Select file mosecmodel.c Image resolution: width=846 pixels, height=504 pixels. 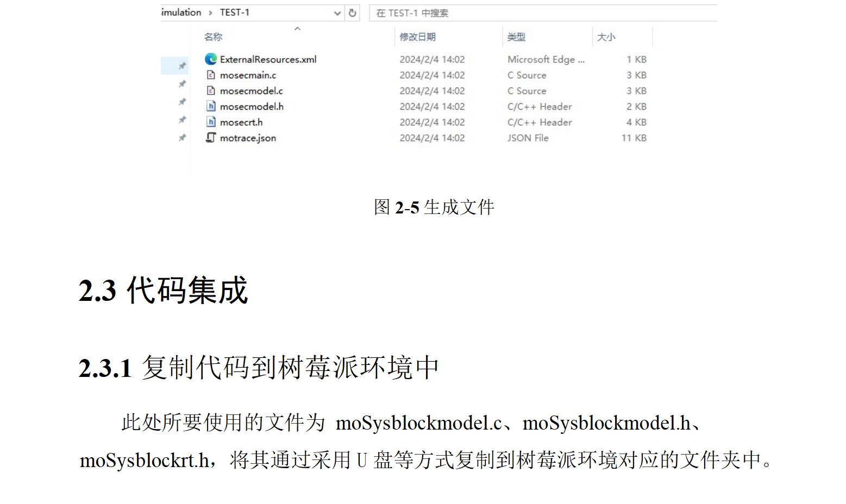251,91
